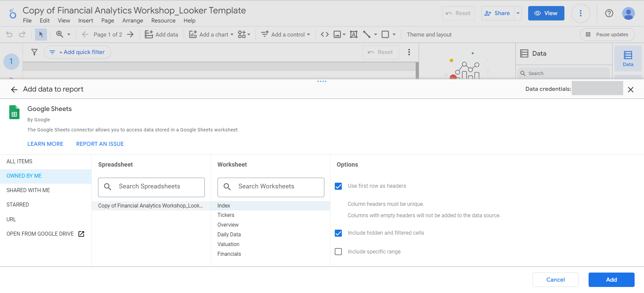Click the Share button
644x293 pixels.
[498, 13]
